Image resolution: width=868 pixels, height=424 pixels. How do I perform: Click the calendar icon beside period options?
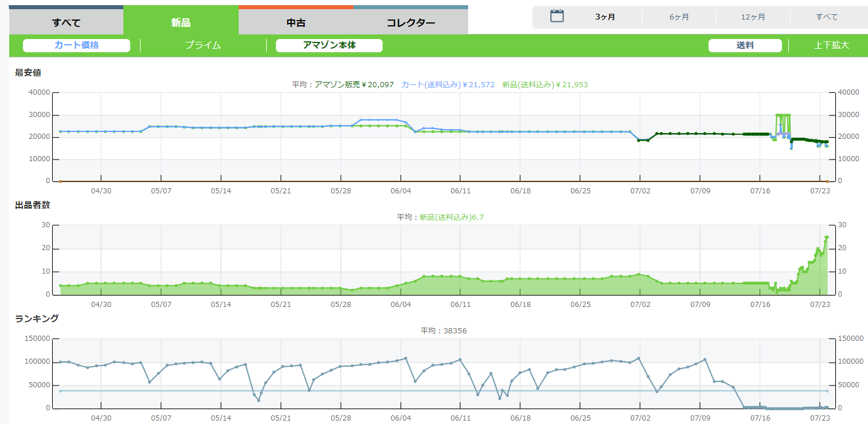coord(557,16)
